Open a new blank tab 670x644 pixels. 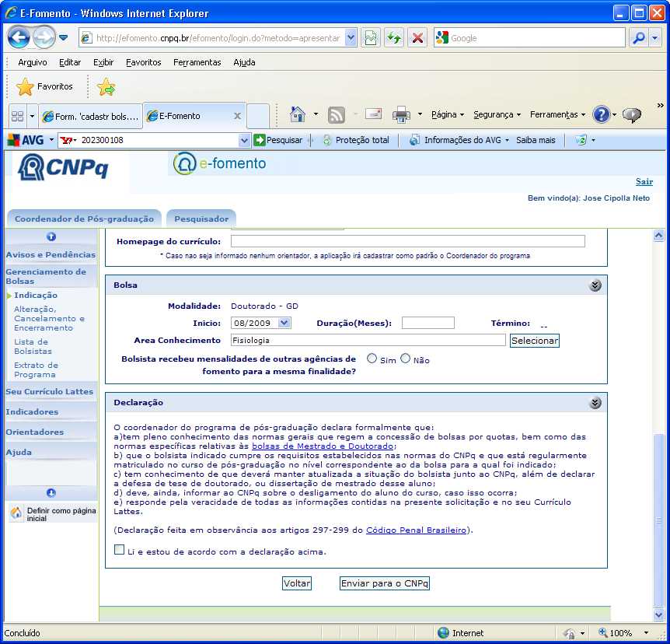[258, 116]
